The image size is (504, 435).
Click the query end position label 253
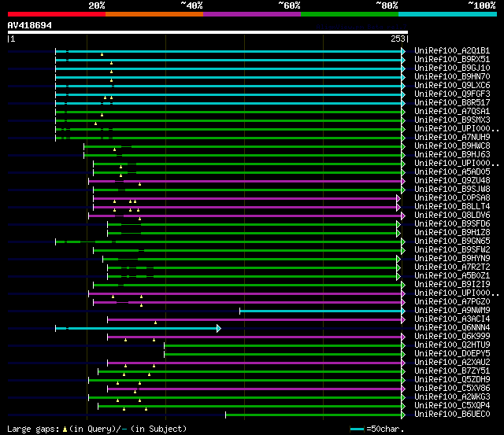tap(398, 39)
